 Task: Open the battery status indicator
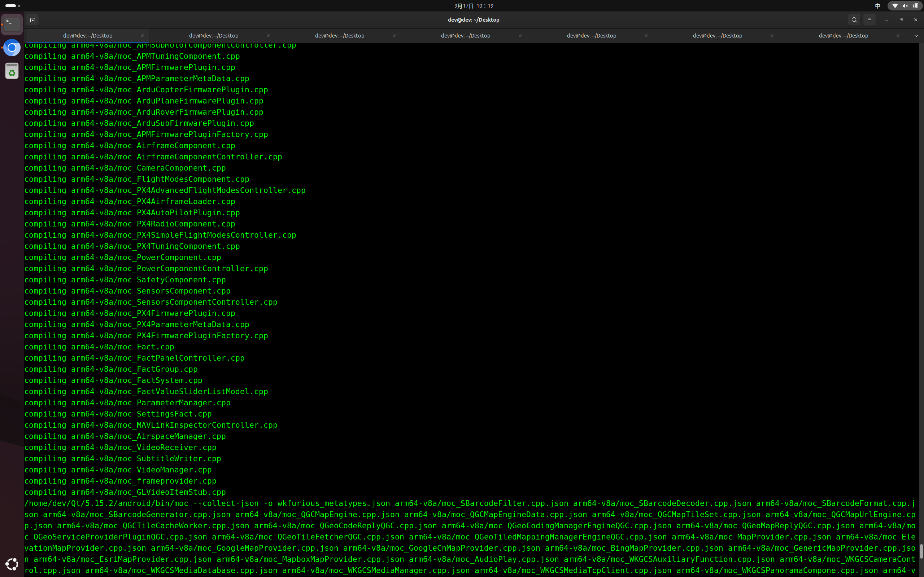916,6
